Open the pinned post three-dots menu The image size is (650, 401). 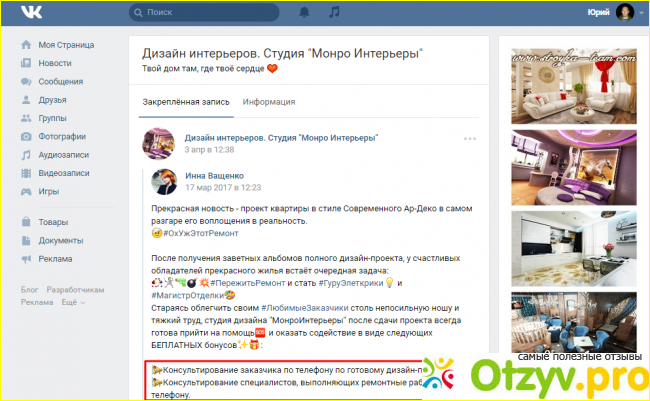coord(470,139)
